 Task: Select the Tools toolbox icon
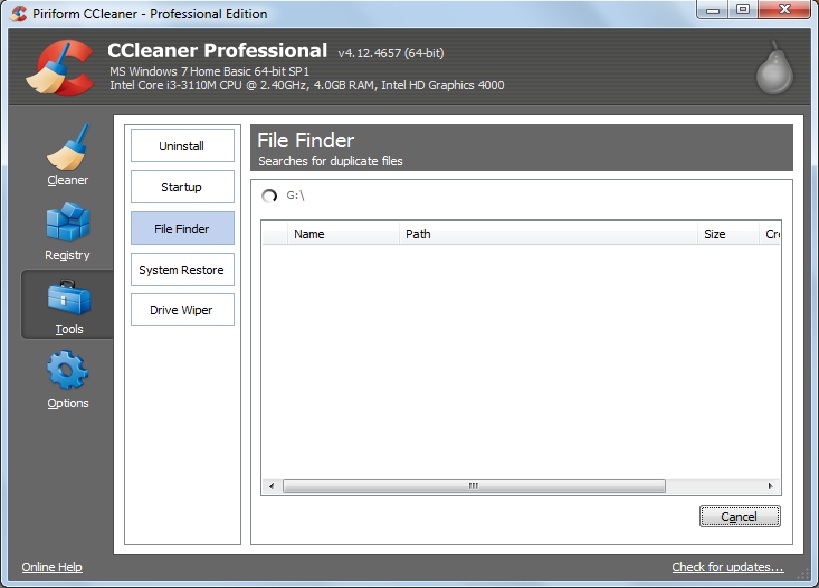(x=69, y=298)
